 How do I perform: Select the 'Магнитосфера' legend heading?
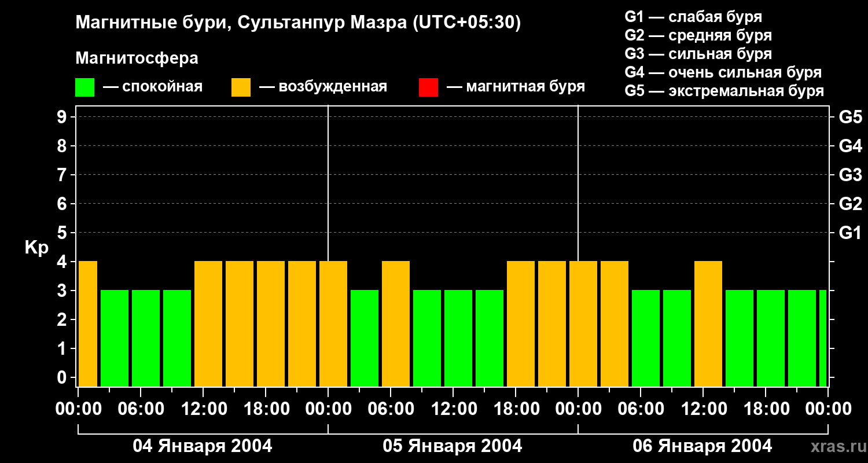(137, 58)
